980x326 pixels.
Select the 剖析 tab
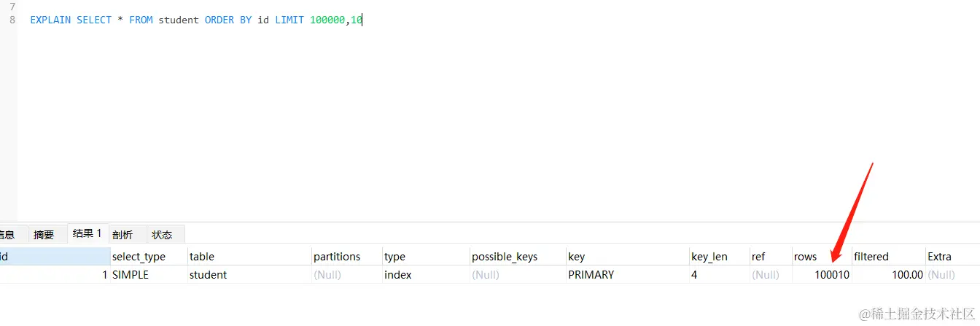tap(122, 235)
